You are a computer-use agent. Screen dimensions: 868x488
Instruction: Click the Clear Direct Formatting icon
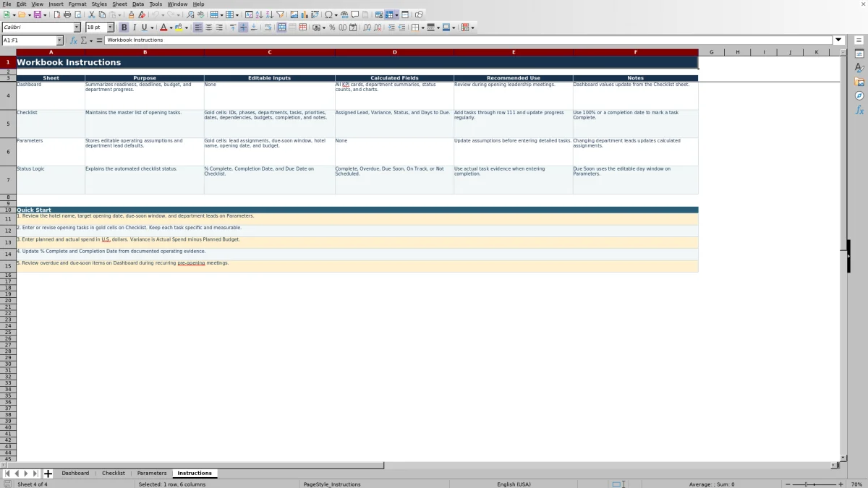(142, 14)
